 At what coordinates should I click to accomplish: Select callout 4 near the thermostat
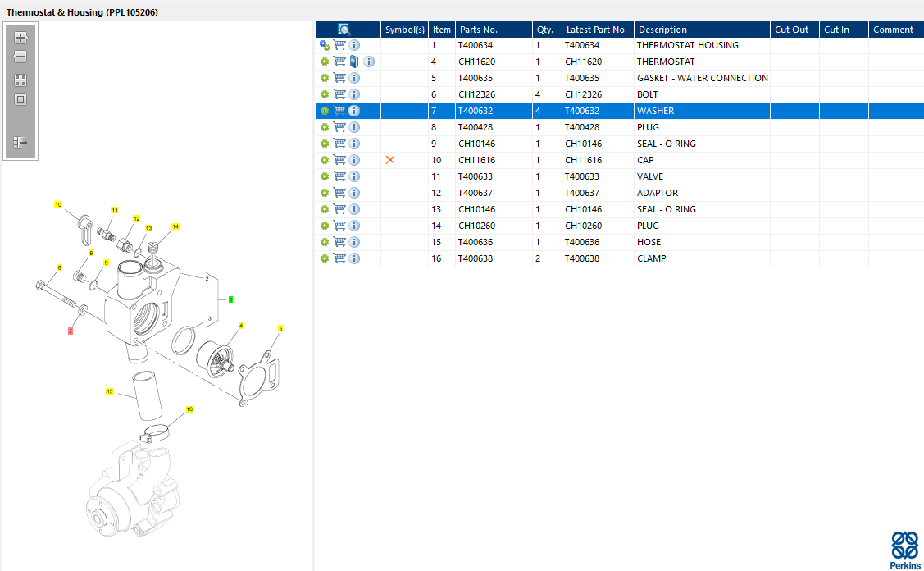click(241, 326)
